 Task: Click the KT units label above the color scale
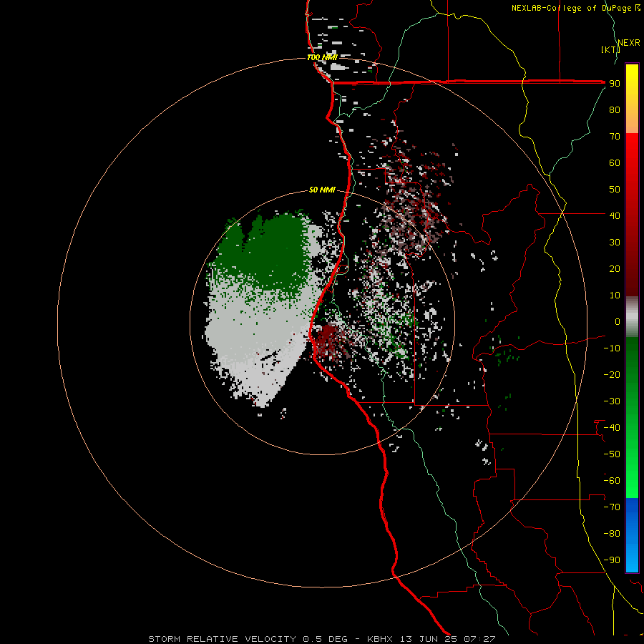[610, 49]
